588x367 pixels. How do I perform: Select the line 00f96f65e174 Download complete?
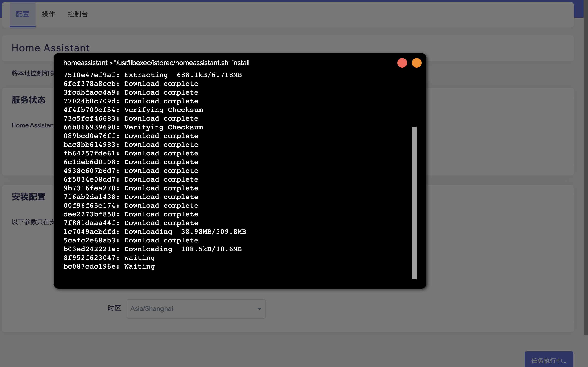coord(131,206)
